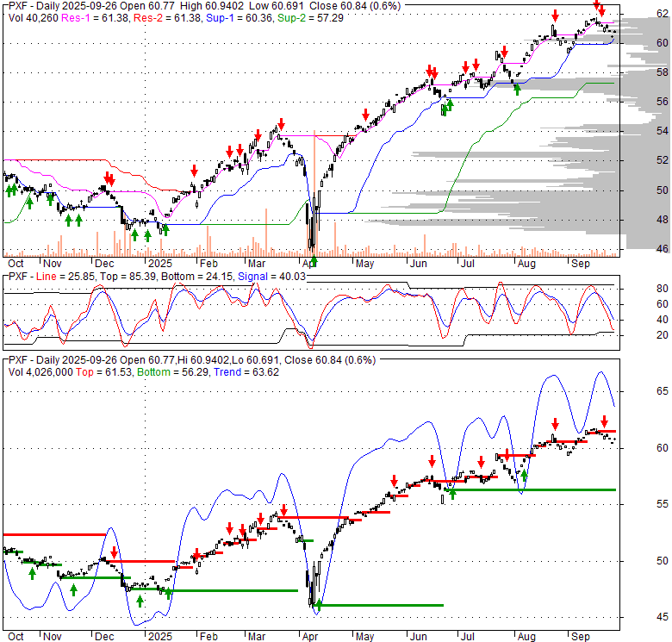Click the 'Sup-2 = 57.29' legend text
Screen dimensions: 672x642
[x=310, y=18]
